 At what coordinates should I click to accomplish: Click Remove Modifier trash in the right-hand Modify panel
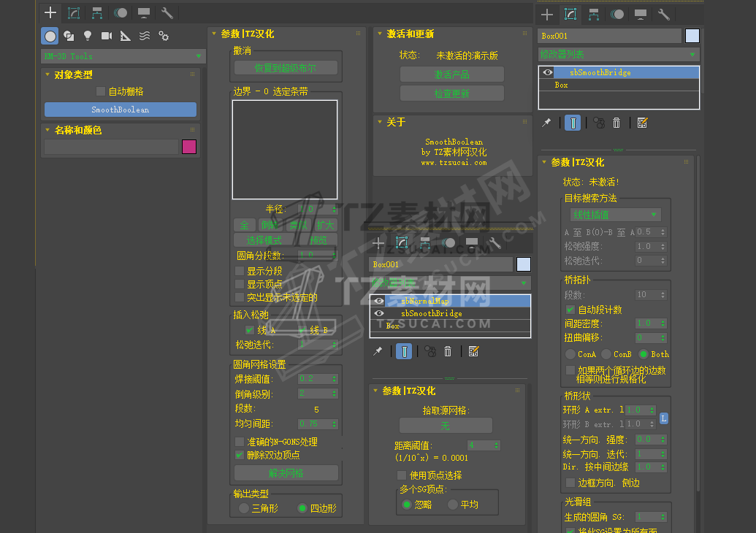616,123
